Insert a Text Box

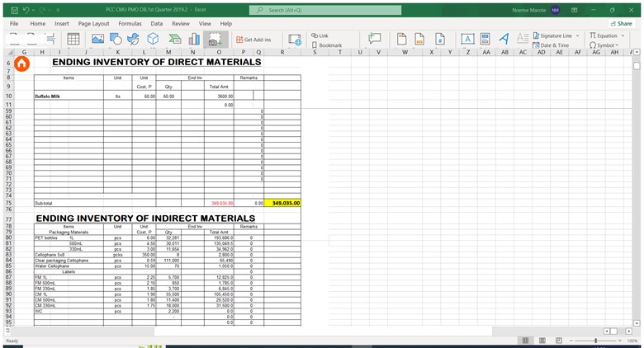coord(467,39)
